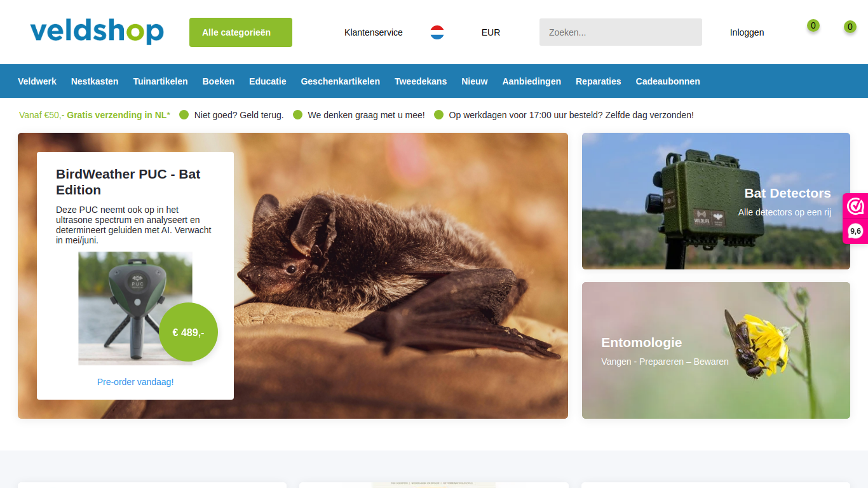Focus the Zoeken search field

[621, 32]
